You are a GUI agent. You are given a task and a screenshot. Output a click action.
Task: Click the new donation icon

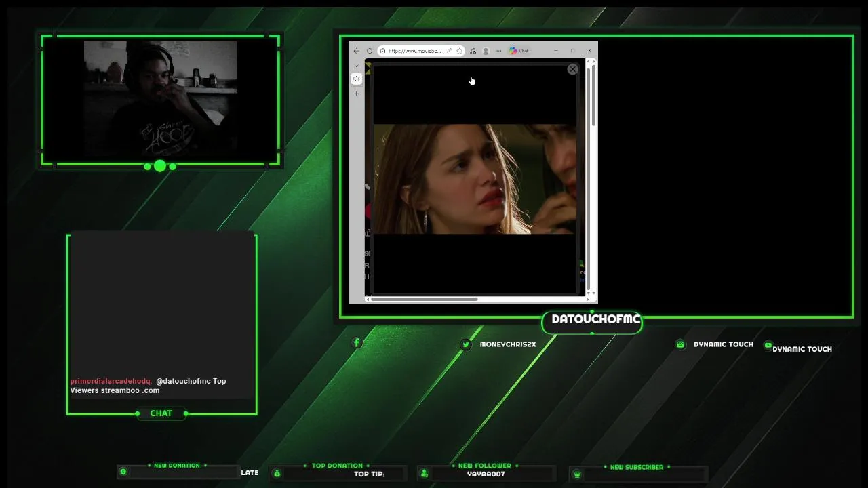(x=123, y=472)
